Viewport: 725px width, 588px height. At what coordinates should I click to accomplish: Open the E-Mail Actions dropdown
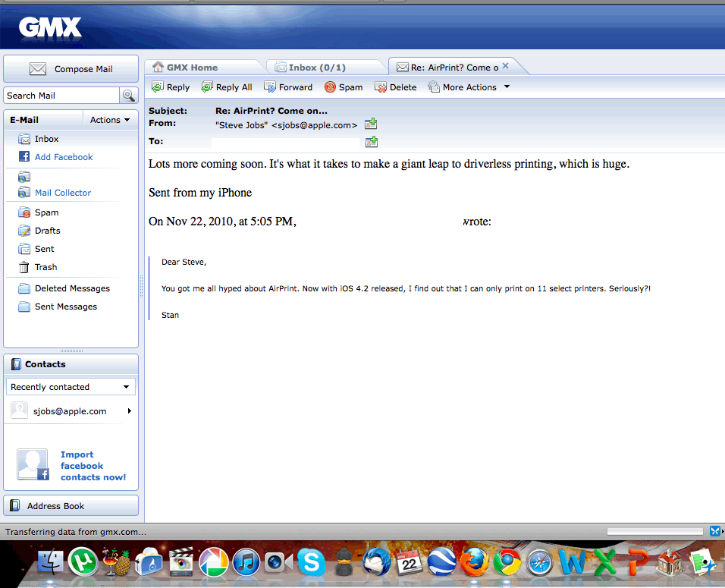[109, 120]
